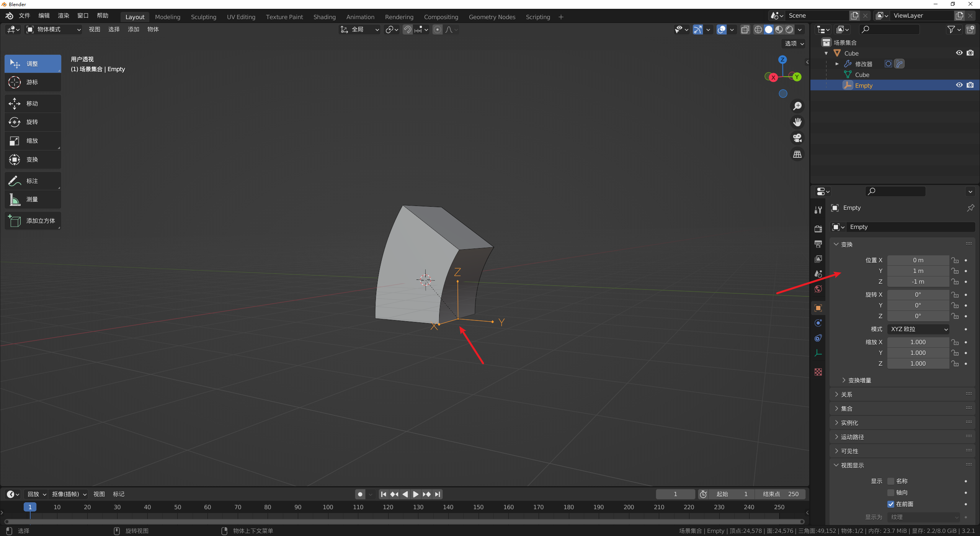The image size is (980, 536).
Task: Select the Measure (测量) tool
Action: click(x=33, y=199)
